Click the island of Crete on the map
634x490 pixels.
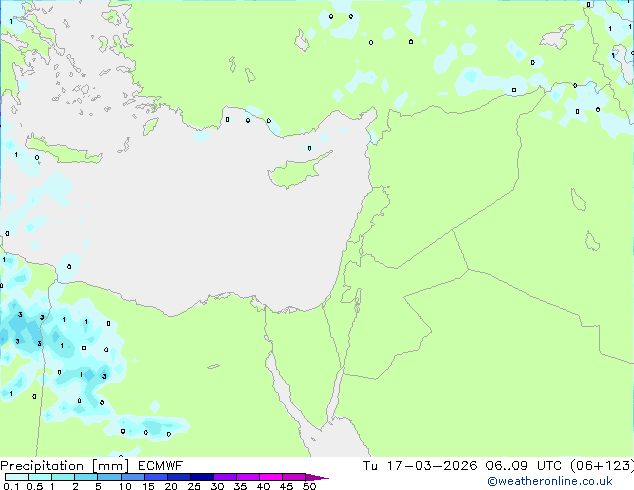click(x=64, y=151)
